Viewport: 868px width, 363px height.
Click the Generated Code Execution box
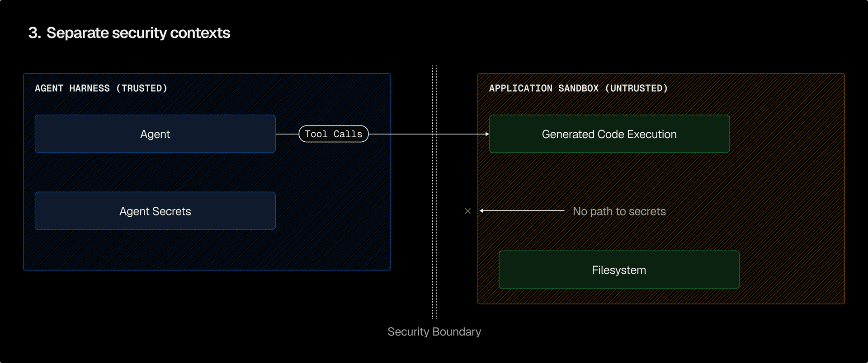point(609,134)
